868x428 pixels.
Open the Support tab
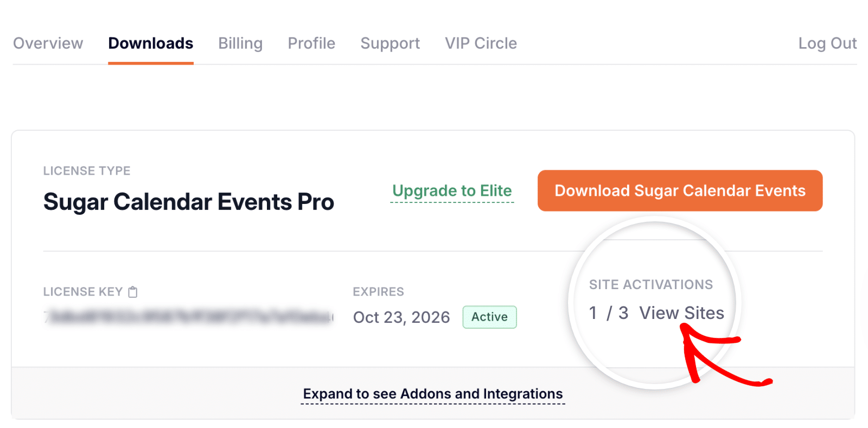[390, 43]
